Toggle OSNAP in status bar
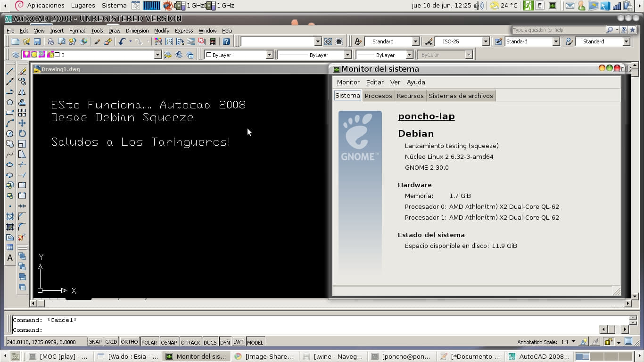Screen dimensions: 644x362 coord(169,342)
